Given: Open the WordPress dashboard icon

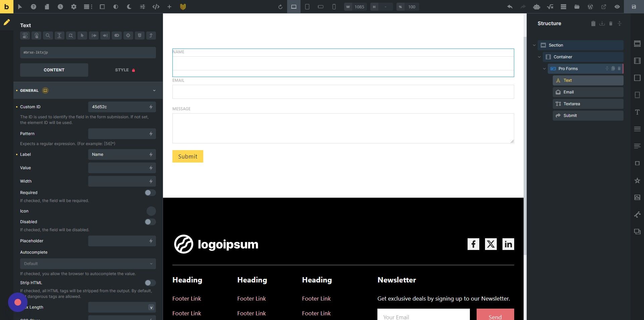Looking at the screenshot, I should [x=590, y=7].
